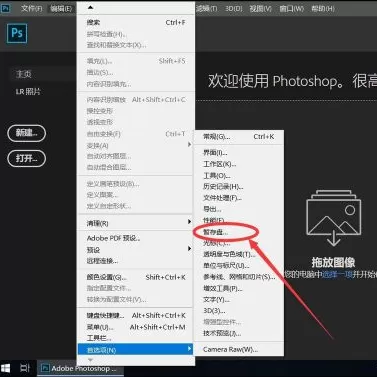Open the 视图(V) menu
The width and height of the screenshot is (377, 377).
click(x=260, y=8)
